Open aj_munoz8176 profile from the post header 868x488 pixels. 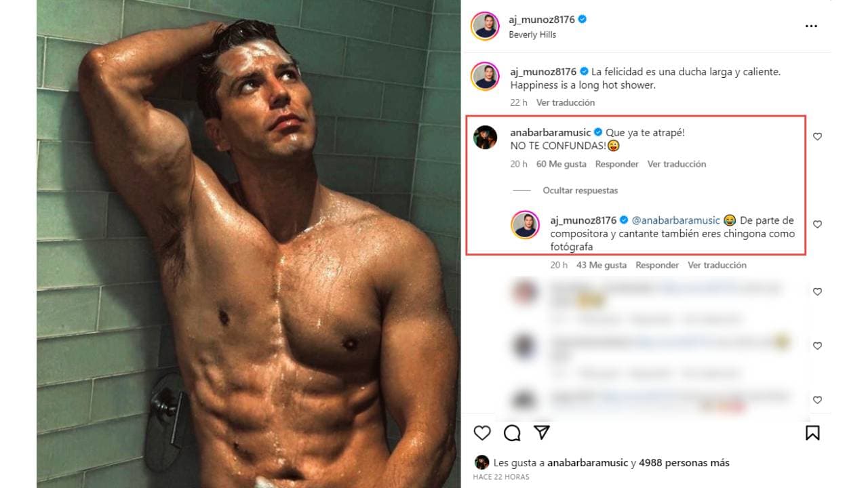pos(542,20)
